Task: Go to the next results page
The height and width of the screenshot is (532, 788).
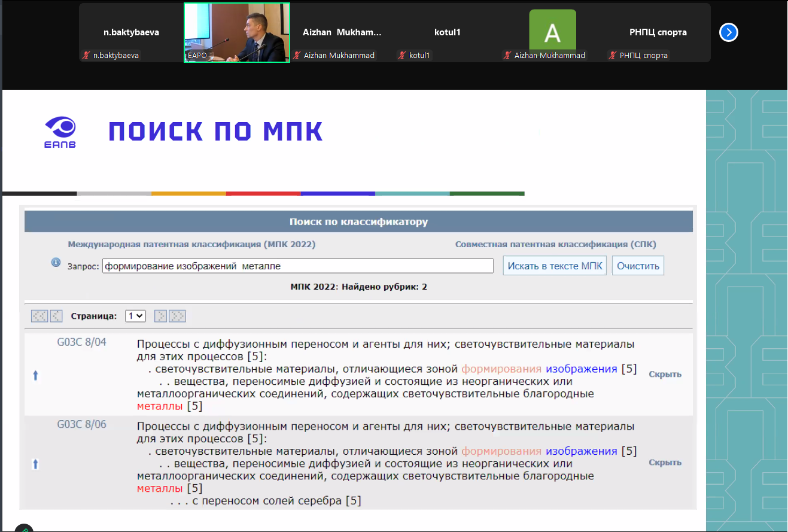Action: (161, 316)
